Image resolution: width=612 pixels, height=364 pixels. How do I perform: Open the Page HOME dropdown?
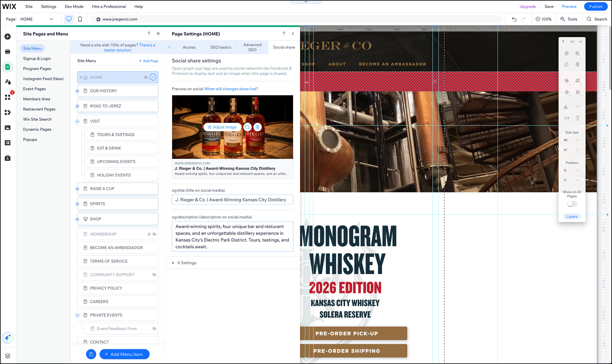37,19
